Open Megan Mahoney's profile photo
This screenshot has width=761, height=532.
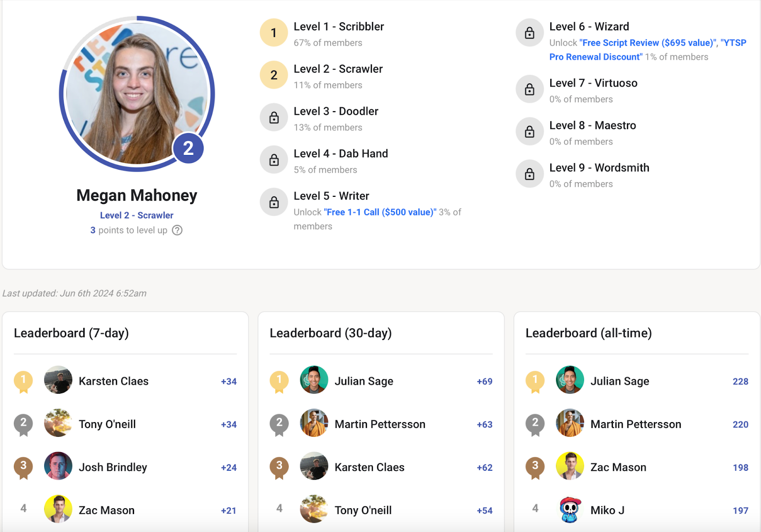tap(137, 94)
